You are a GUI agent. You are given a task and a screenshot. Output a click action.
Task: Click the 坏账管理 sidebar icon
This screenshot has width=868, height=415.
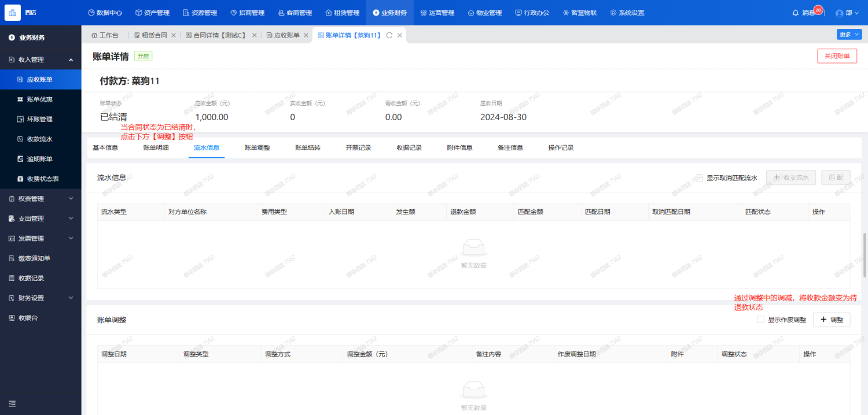click(20, 119)
